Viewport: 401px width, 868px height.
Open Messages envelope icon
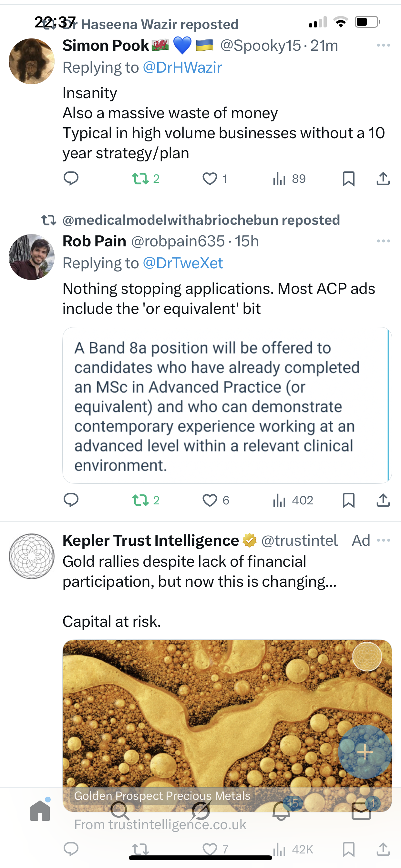point(361,811)
